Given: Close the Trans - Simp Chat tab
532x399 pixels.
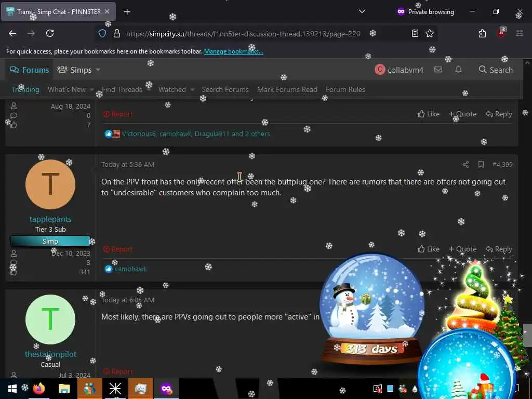Looking at the screenshot, I should 107,11.
